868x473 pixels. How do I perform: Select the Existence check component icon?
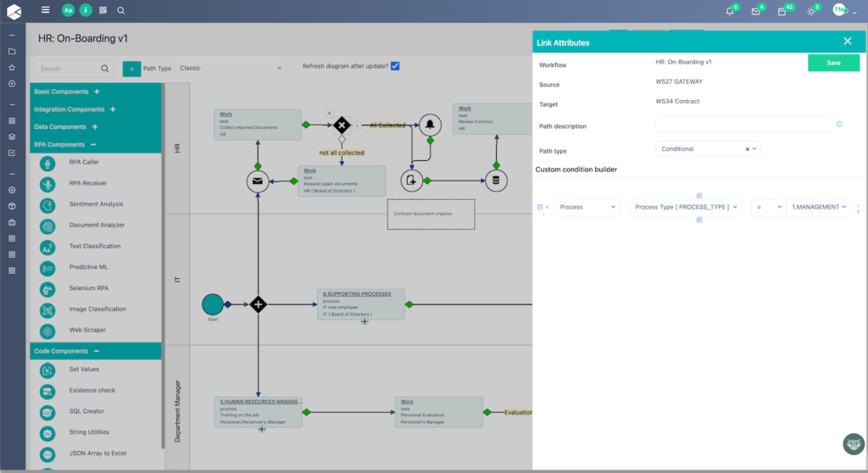[47, 392]
